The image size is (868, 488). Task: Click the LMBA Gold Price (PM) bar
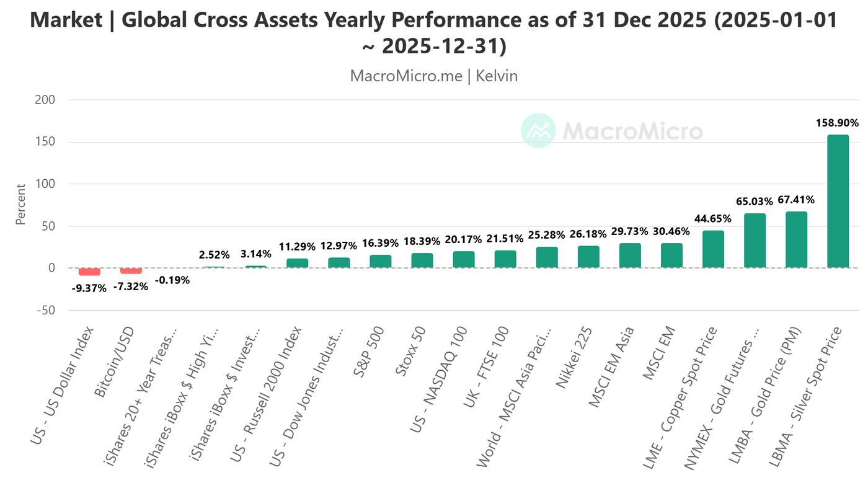(796, 240)
